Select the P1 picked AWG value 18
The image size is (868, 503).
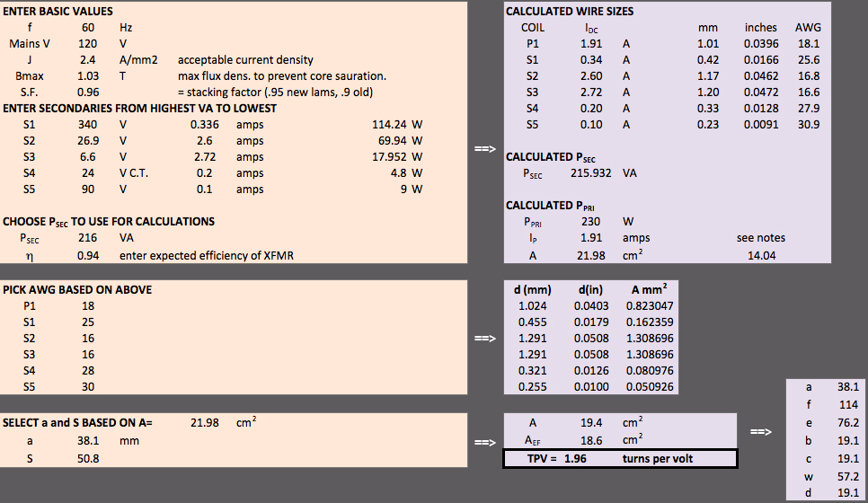click(88, 306)
